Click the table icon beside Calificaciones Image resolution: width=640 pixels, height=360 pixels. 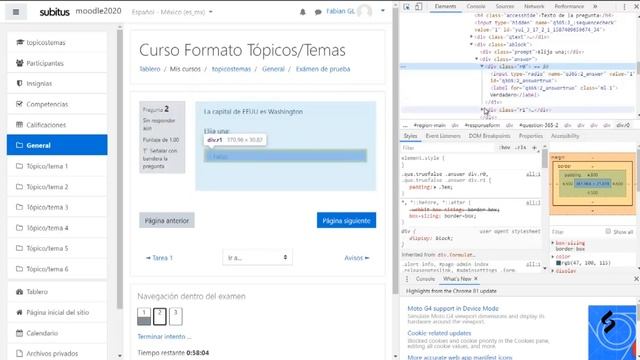coord(19,124)
